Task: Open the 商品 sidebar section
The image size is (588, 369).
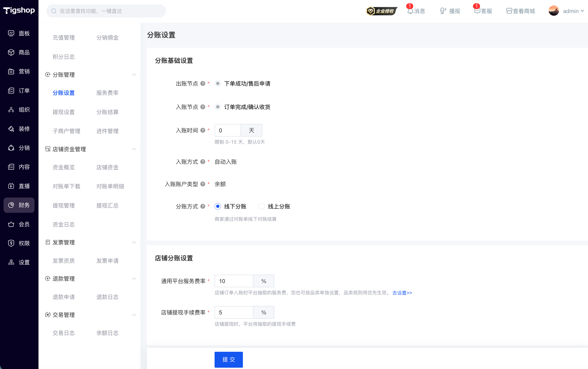Action: tap(19, 52)
